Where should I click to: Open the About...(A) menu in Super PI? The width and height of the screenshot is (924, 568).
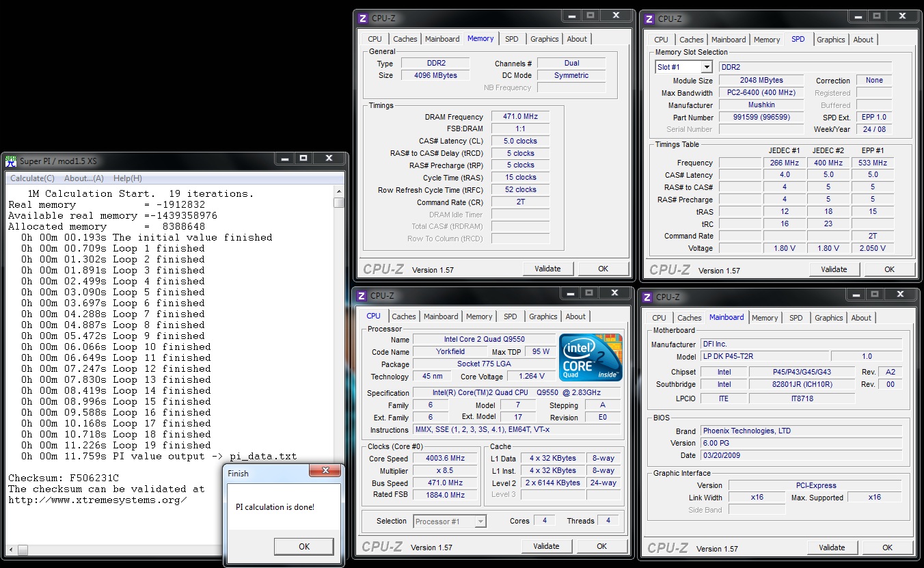tap(84, 178)
